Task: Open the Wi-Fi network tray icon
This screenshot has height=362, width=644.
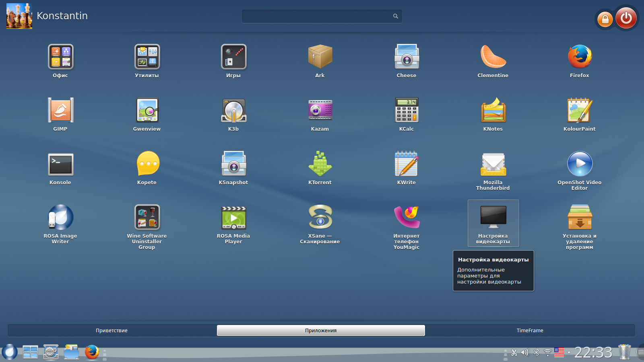Action: [548, 353]
